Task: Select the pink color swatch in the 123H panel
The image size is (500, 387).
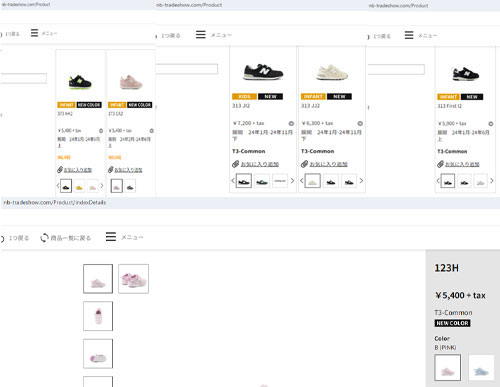Action: (448, 367)
